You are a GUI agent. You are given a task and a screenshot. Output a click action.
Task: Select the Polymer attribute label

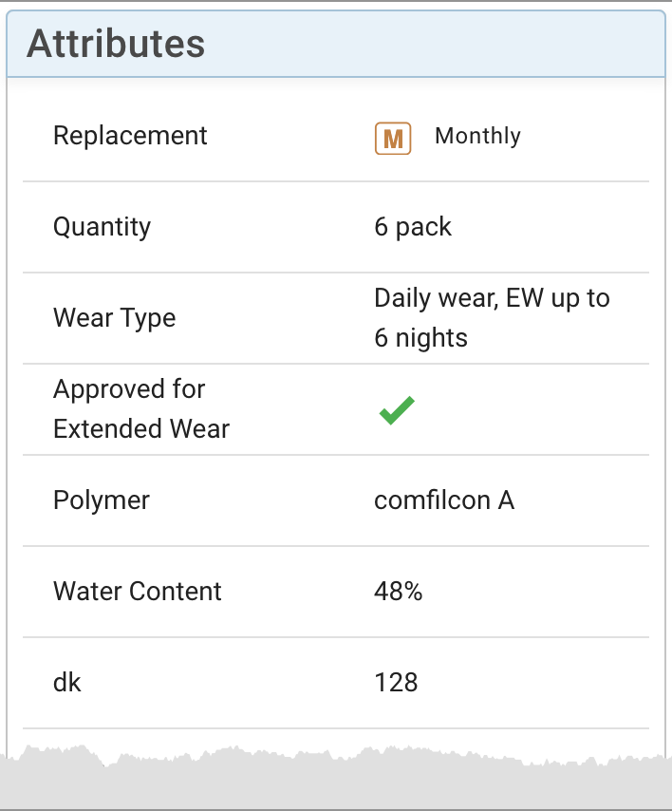102,500
